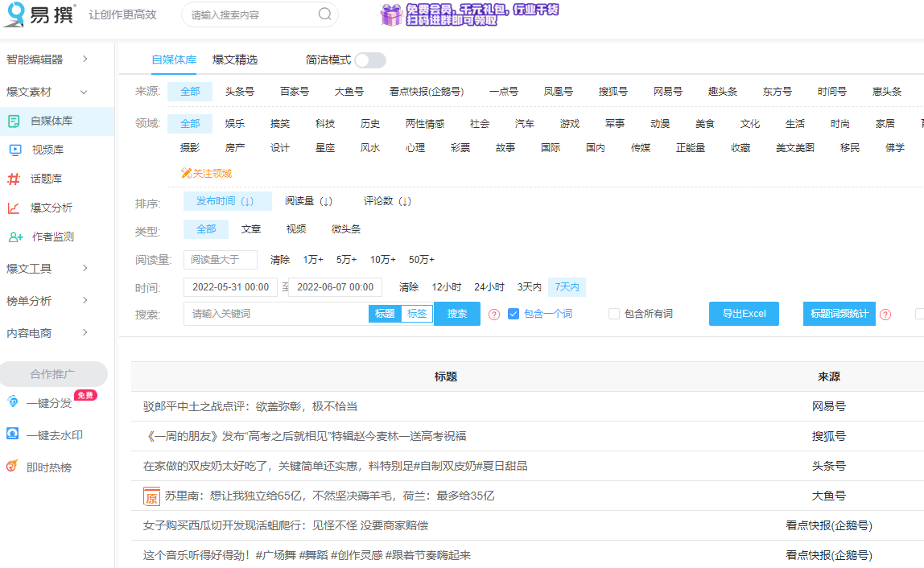Toggle search scope to 标题
Image resolution: width=924 pixels, height=568 pixels.
385,314
